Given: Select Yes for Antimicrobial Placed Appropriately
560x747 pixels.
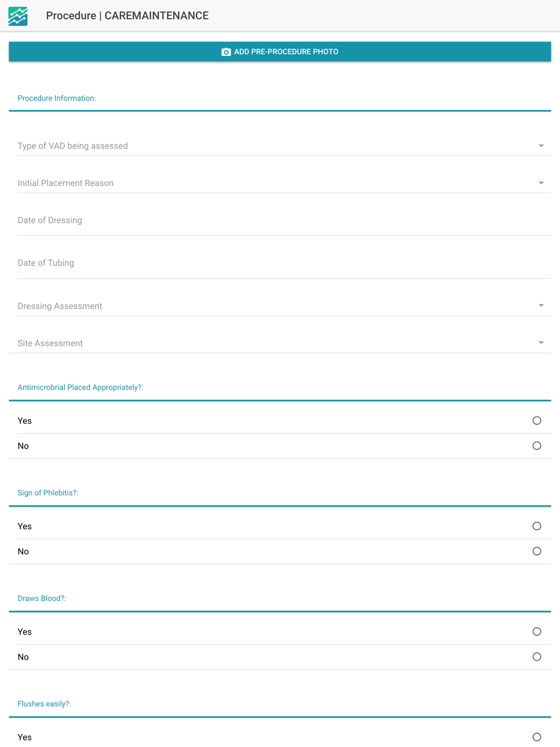Looking at the screenshot, I should (x=536, y=421).
